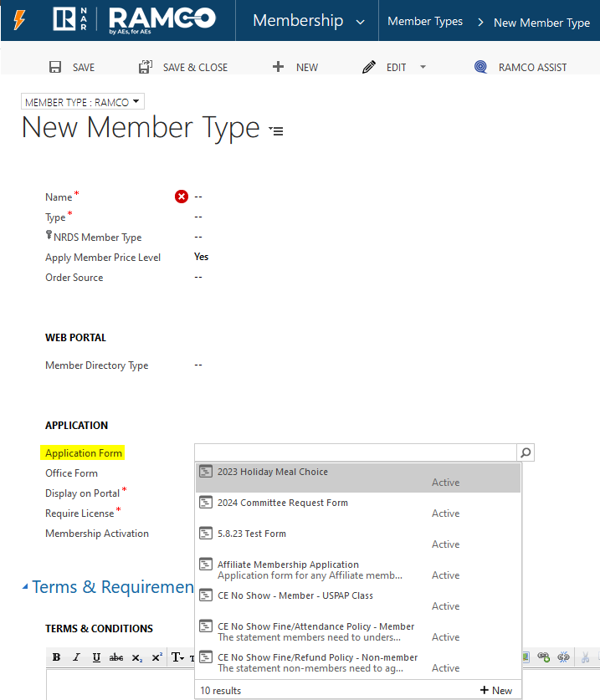The width and height of the screenshot is (600, 700).
Task: Select Affiliate Membership Application option
Action: click(x=288, y=565)
